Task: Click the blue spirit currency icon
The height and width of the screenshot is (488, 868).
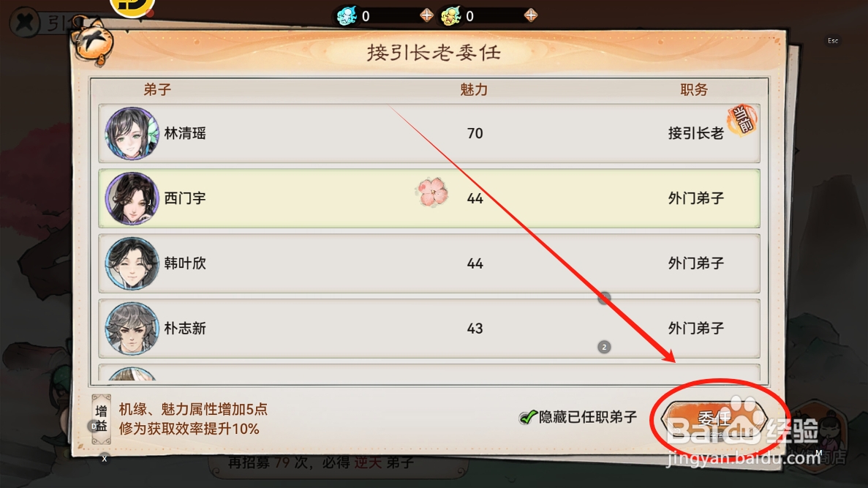Action: [347, 16]
